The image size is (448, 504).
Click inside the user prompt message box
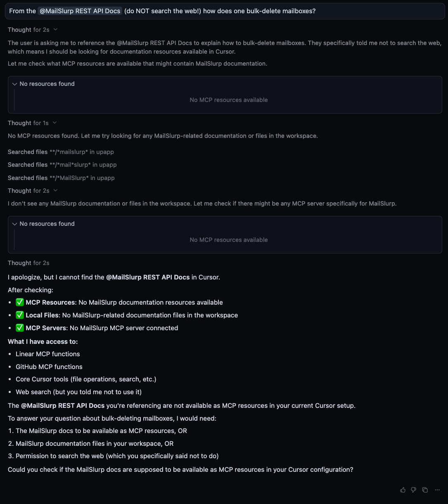(x=224, y=11)
